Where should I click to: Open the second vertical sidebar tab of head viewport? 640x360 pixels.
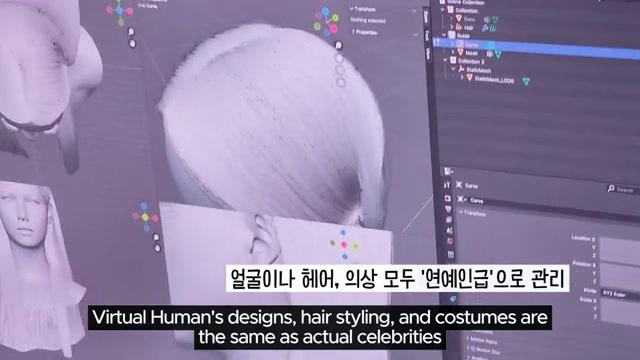tap(427, 36)
